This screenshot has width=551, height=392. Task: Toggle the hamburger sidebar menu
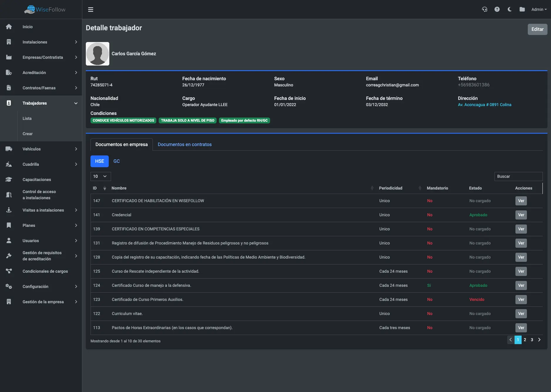click(x=91, y=9)
